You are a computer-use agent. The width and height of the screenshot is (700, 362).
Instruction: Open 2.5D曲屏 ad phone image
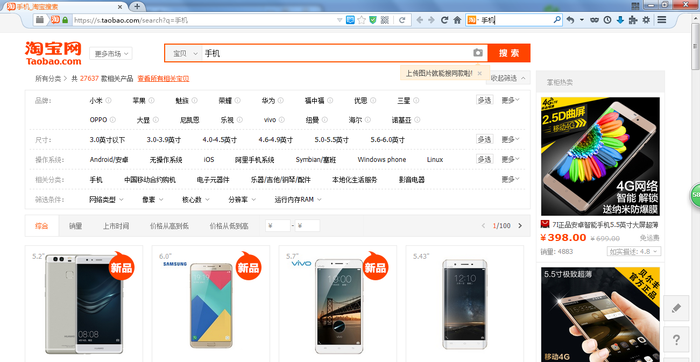click(600, 156)
